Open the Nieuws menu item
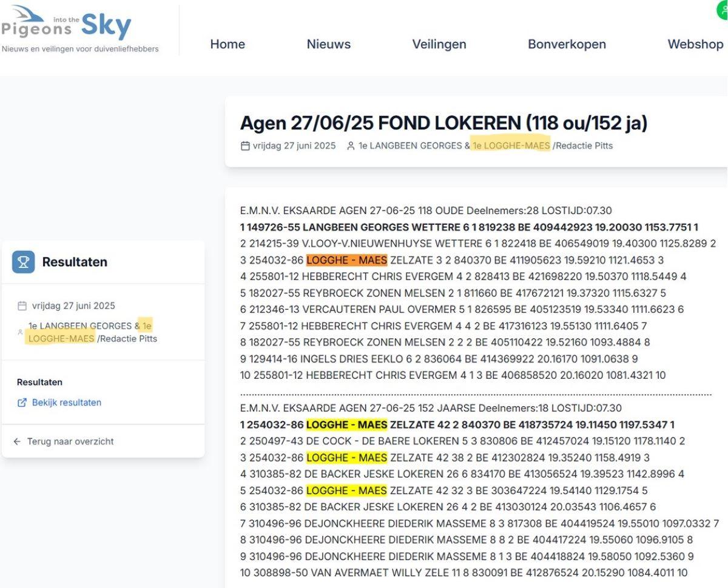 click(328, 44)
